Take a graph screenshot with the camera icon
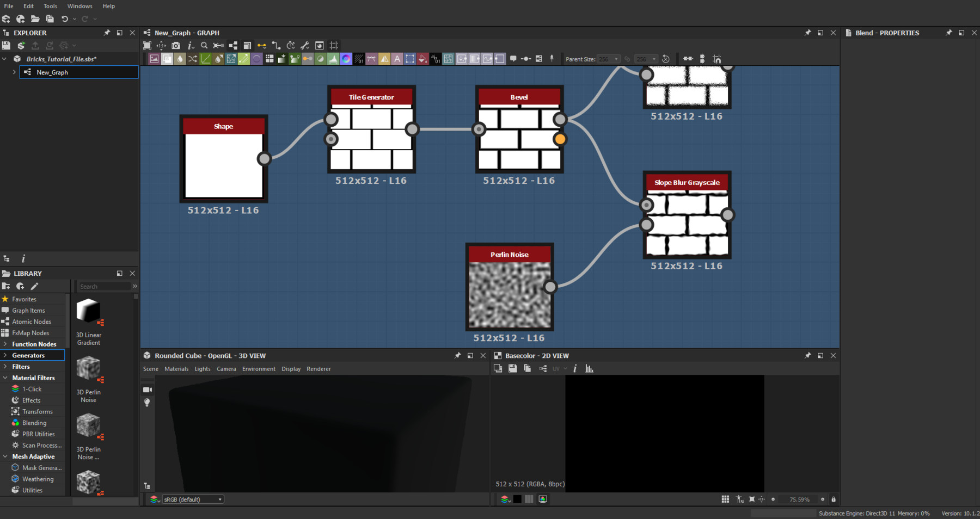This screenshot has height=519, width=980. (x=176, y=46)
